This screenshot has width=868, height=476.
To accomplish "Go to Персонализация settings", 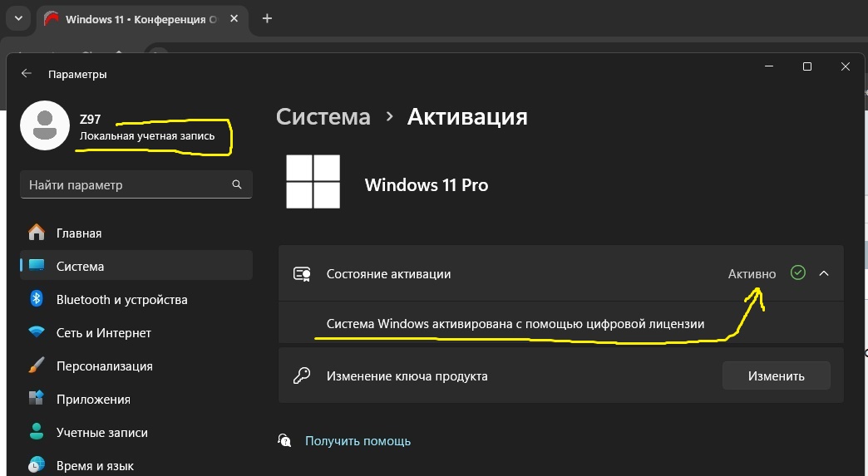I will point(136,366).
